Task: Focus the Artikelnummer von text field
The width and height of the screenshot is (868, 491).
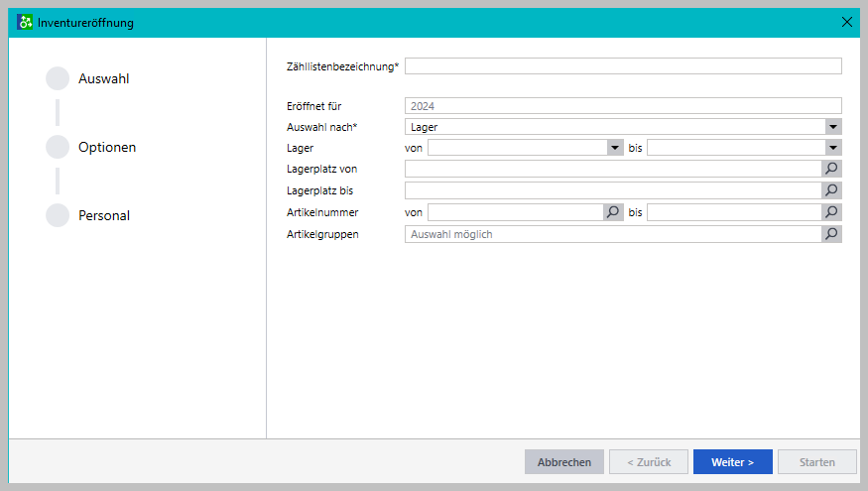Action: coord(516,212)
